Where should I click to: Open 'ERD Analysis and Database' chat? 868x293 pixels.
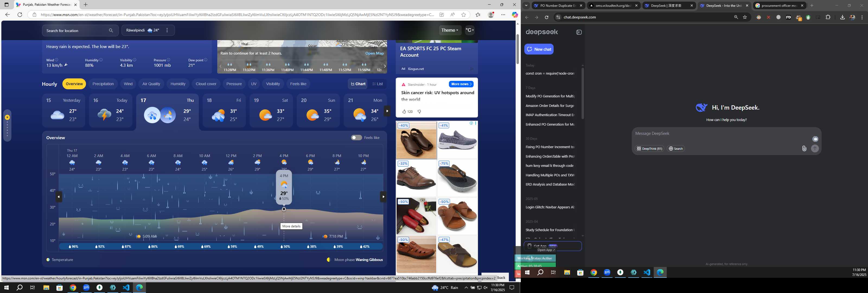coord(550,184)
